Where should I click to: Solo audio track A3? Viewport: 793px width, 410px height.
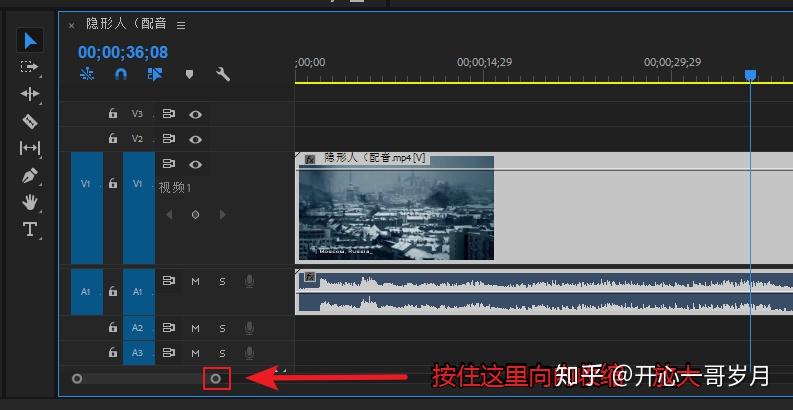click(x=223, y=353)
